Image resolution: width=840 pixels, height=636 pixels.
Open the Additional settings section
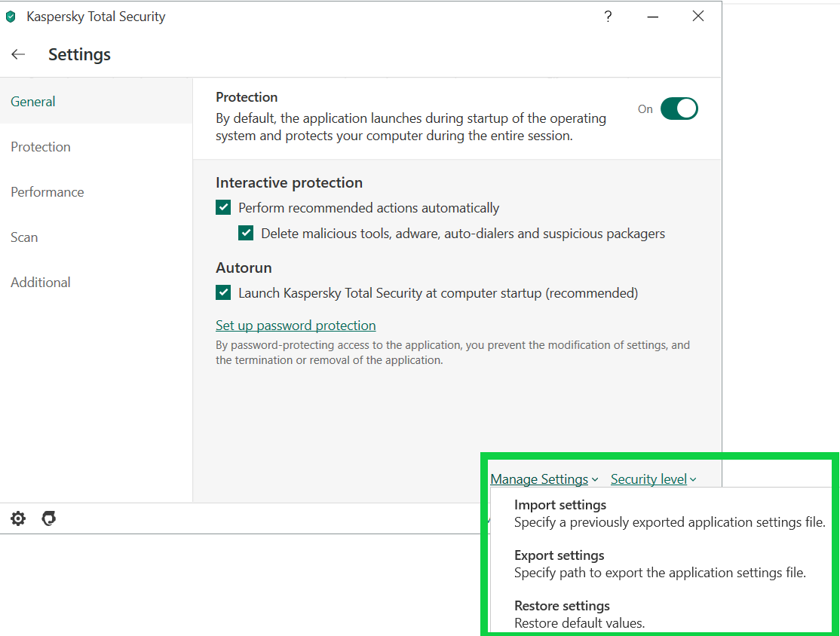pyautogui.click(x=41, y=283)
